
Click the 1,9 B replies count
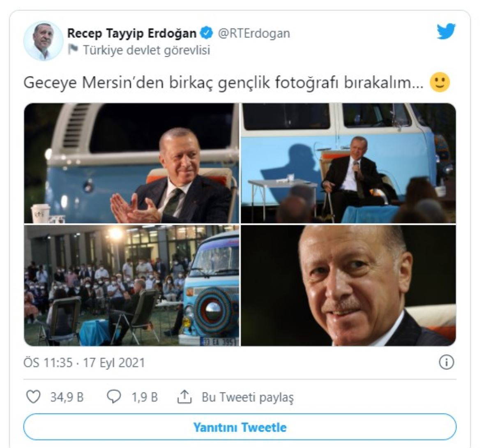145,397
